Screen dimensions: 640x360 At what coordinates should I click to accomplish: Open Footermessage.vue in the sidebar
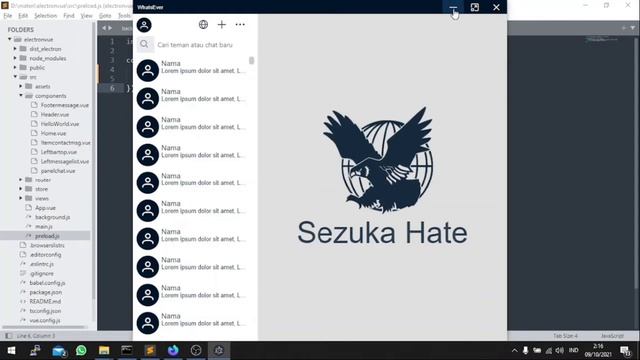(x=64, y=105)
